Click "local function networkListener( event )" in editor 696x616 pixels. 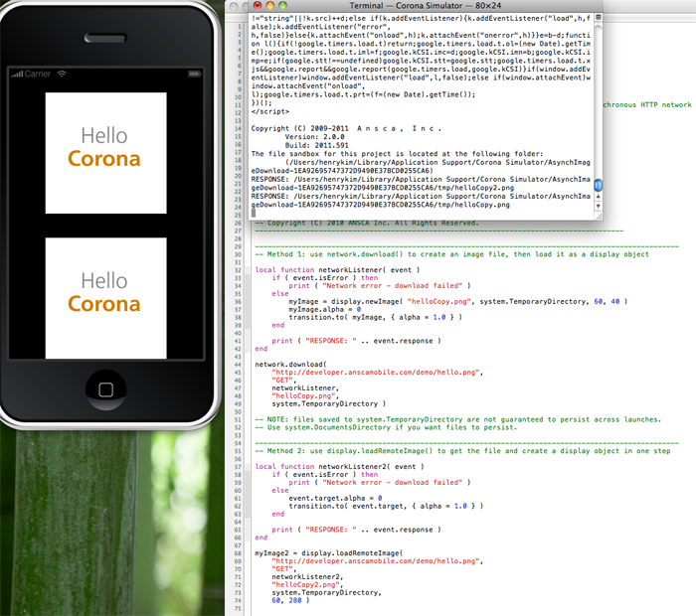point(337,269)
